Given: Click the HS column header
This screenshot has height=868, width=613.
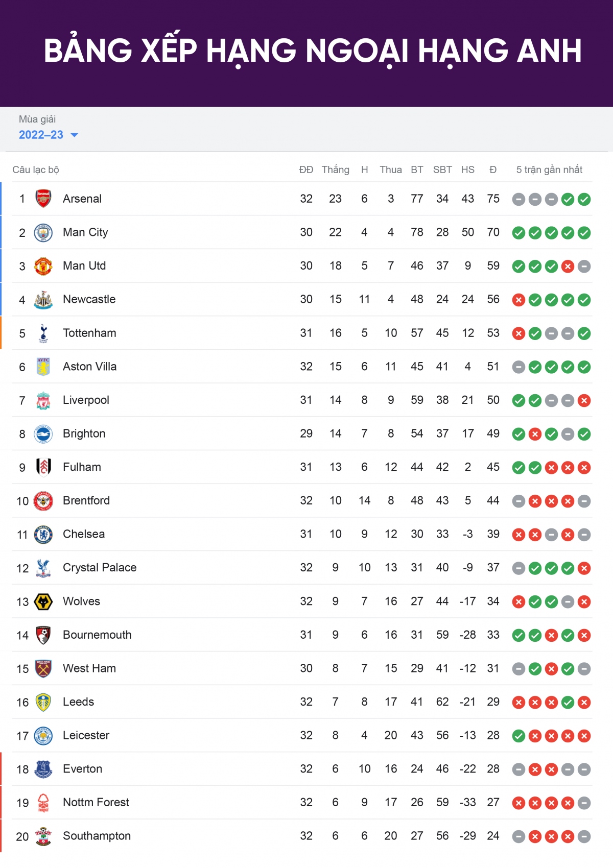Looking at the screenshot, I should [468, 170].
